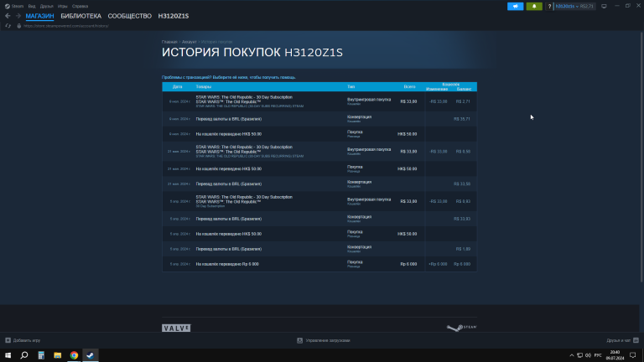The image size is (644, 362).
Task: Open the 5 апр. HK$ 50.00 wallet top-up row
Action: 319,234
